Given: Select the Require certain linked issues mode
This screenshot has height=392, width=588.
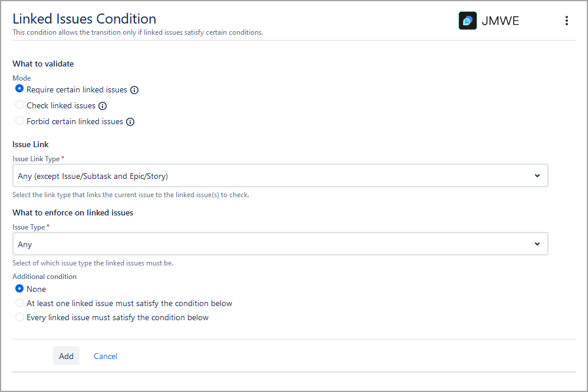Looking at the screenshot, I should (x=19, y=89).
